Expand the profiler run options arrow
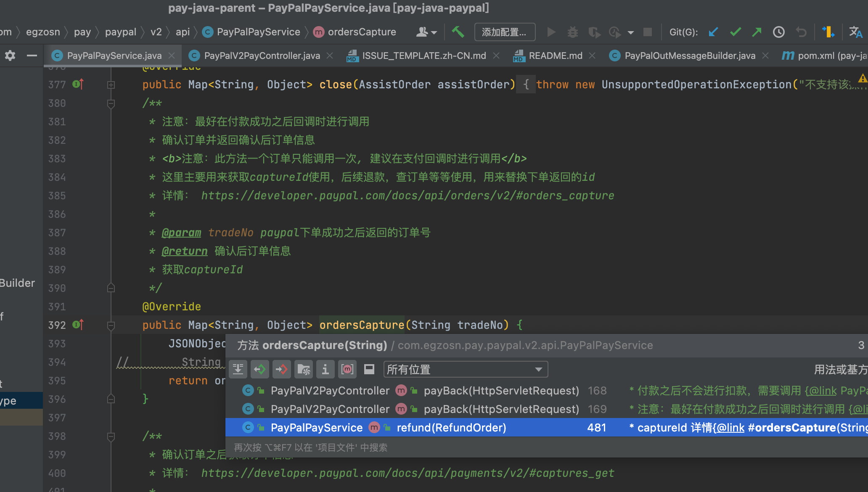This screenshot has width=868, height=492. pos(631,32)
